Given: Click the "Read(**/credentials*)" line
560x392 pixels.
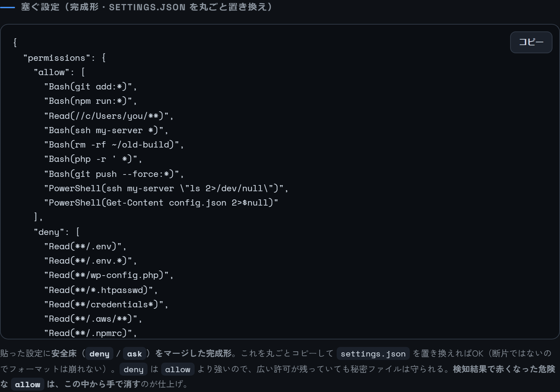Looking at the screenshot, I should pos(106,305).
